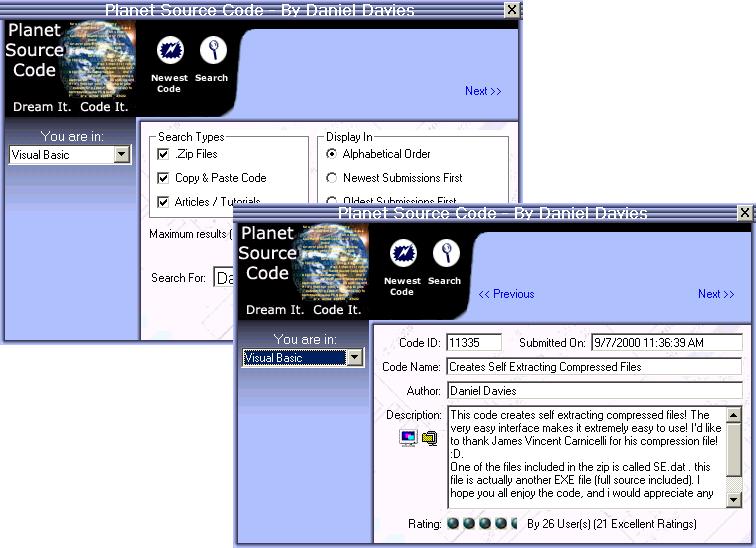Click the Display In group label
The image size is (756, 548).
[x=349, y=137]
